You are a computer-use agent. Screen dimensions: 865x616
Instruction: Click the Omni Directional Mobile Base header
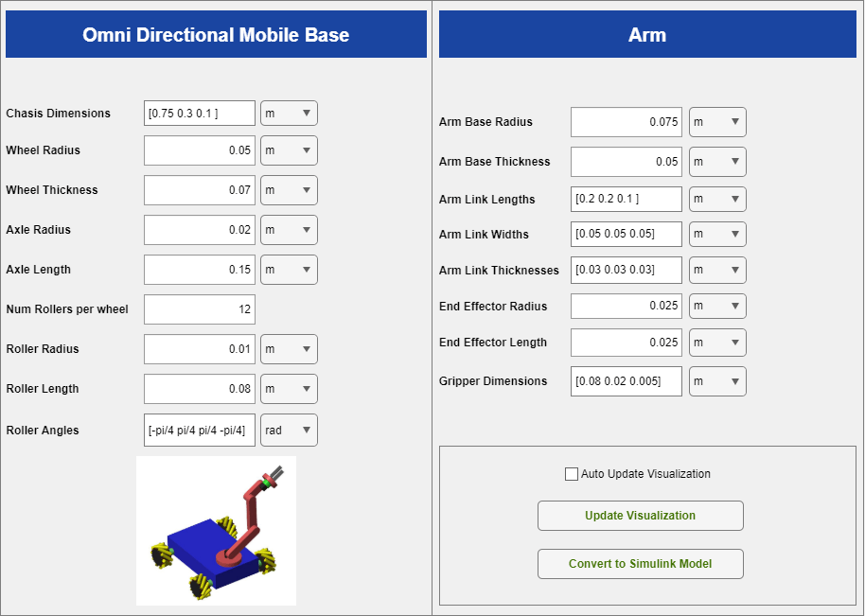click(216, 34)
